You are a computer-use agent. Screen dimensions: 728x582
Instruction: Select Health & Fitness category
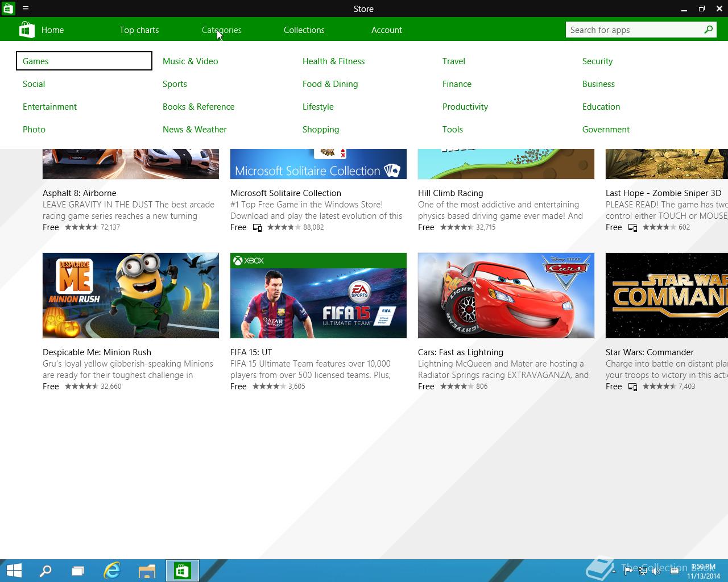pyautogui.click(x=333, y=61)
